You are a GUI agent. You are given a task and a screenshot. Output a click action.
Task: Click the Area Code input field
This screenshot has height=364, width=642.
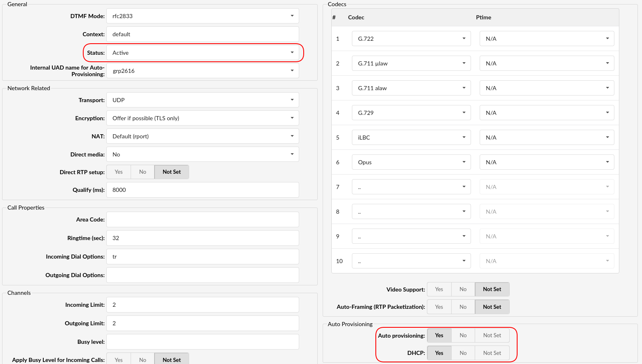pyautogui.click(x=202, y=219)
